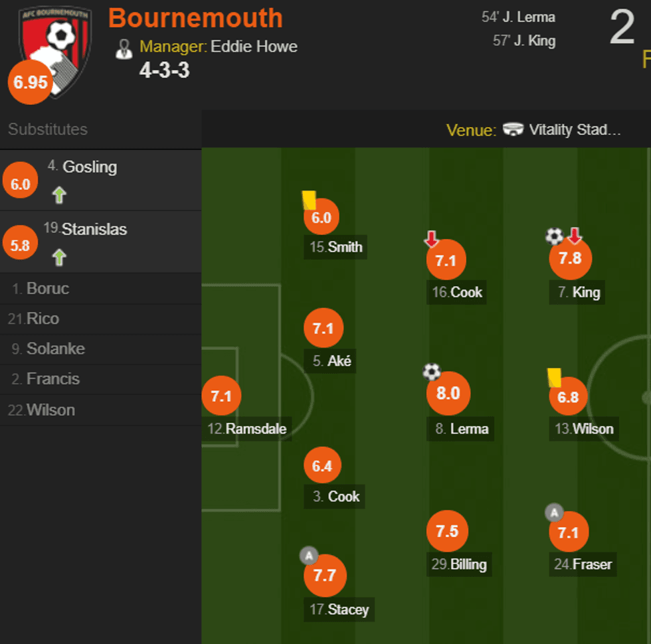This screenshot has height=644, width=651.
Task: Select substitute Solanke from the bench list
Action: 55,349
